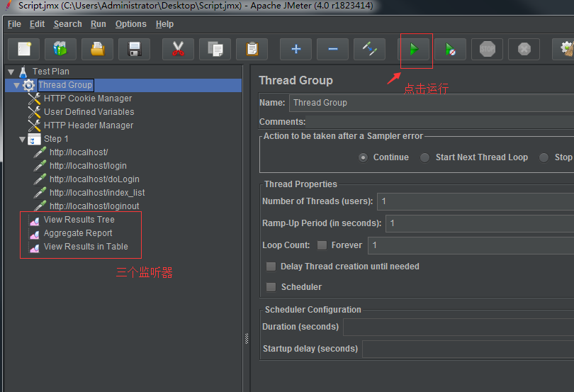Click the http://localhost/ sampler pipette icon

[x=40, y=152]
